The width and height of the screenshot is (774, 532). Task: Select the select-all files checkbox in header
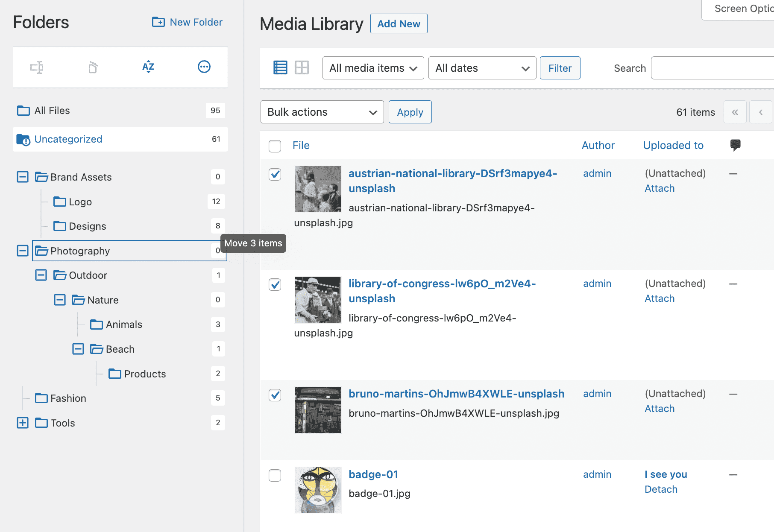[x=275, y=146]
